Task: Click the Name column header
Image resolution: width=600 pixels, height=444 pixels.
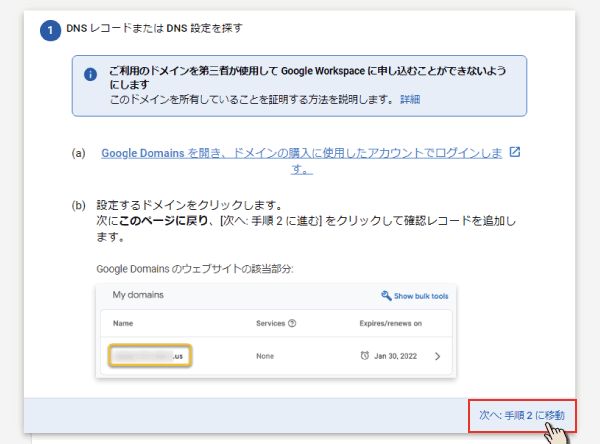Action: pyautogui.click(x=123, y=323)
